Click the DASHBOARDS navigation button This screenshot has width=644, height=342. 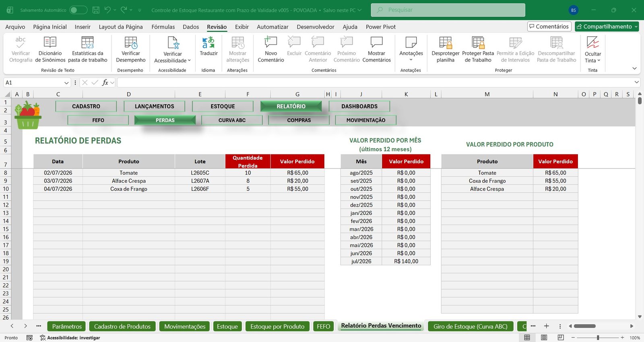pyautogui.click(x=359, y=106)
